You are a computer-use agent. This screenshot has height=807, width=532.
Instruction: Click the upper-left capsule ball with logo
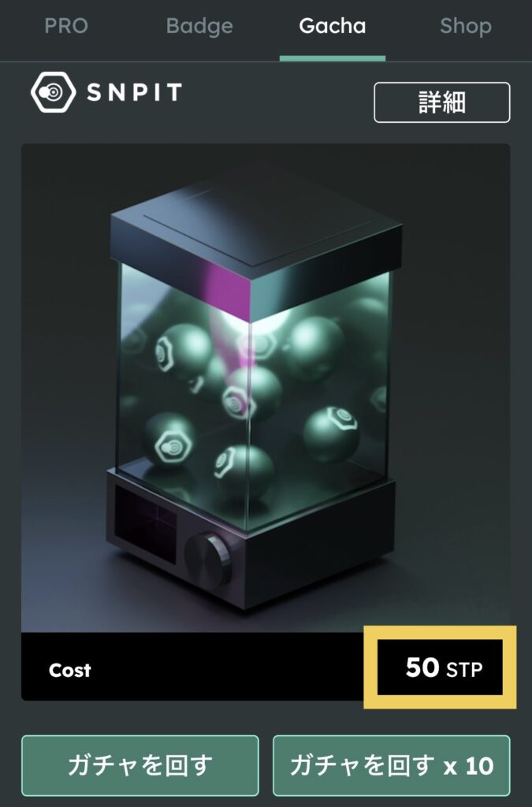click(184, 350)
